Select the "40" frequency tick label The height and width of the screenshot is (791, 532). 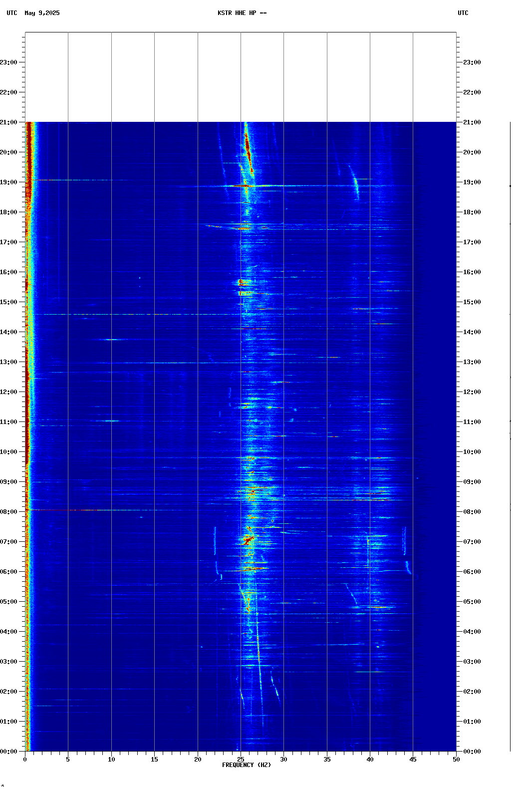click(x=370, y=760)
